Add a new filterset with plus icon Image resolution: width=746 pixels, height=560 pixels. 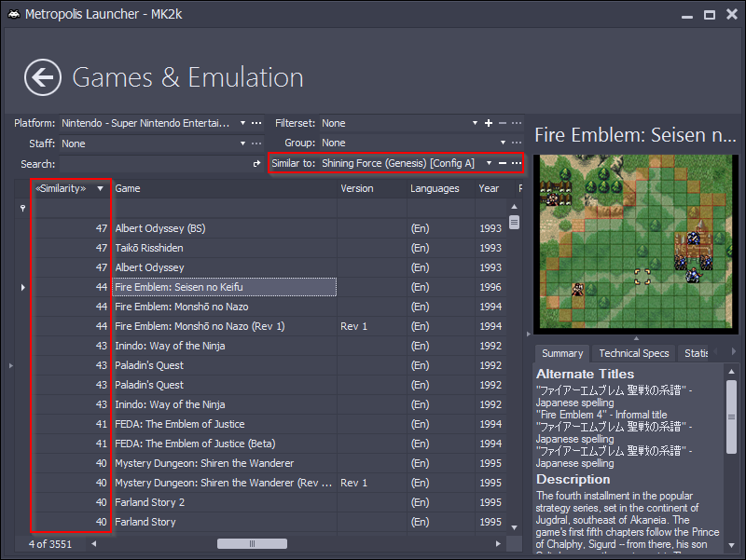(489, 123)
